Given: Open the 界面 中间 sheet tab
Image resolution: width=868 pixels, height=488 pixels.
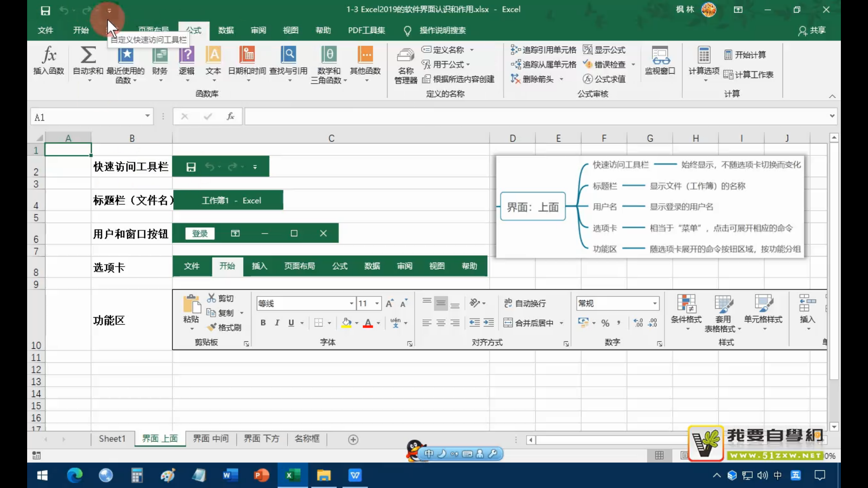Looking at the screenshot, I should (x=211, y=439).
